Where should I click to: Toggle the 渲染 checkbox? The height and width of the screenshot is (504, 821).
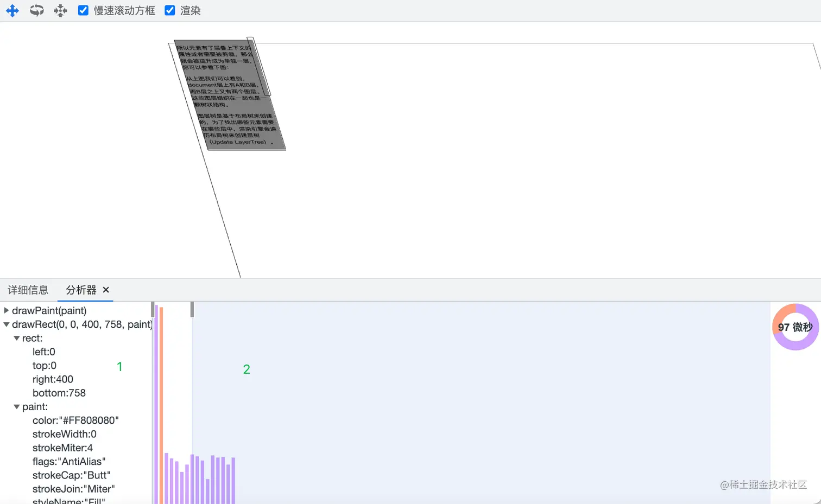click(x=170, y=10)
